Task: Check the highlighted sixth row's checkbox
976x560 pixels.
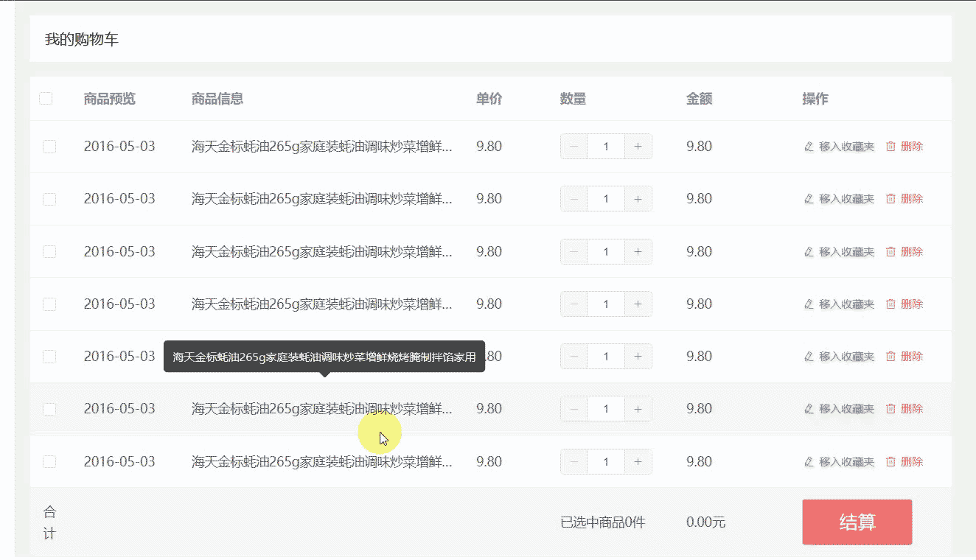Action: (x=49, y=409)
